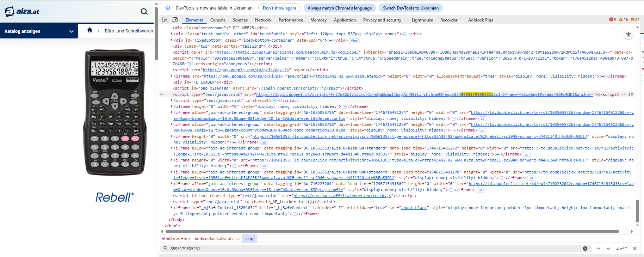The height and width of the screenshot is (257, 644).
Task: Open the pay.google.com pay.js link
Action: pyautogui.click(x=246, y=70)
